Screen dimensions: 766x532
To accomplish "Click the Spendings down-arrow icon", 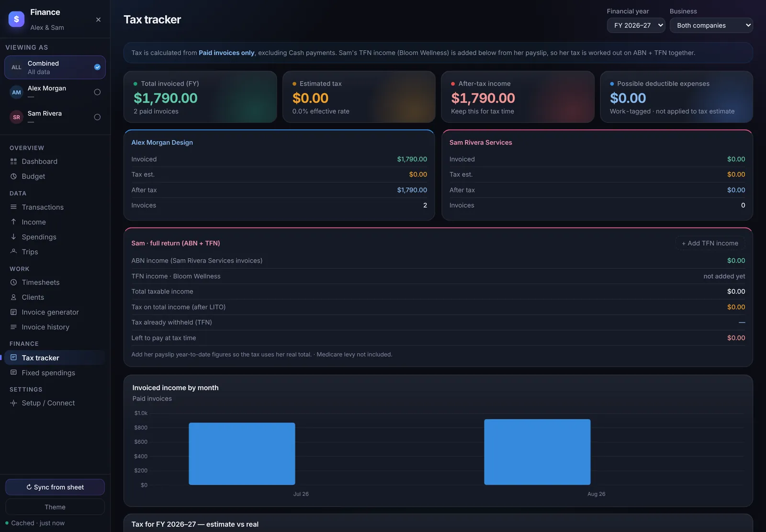I will click(x=13, y=237).
